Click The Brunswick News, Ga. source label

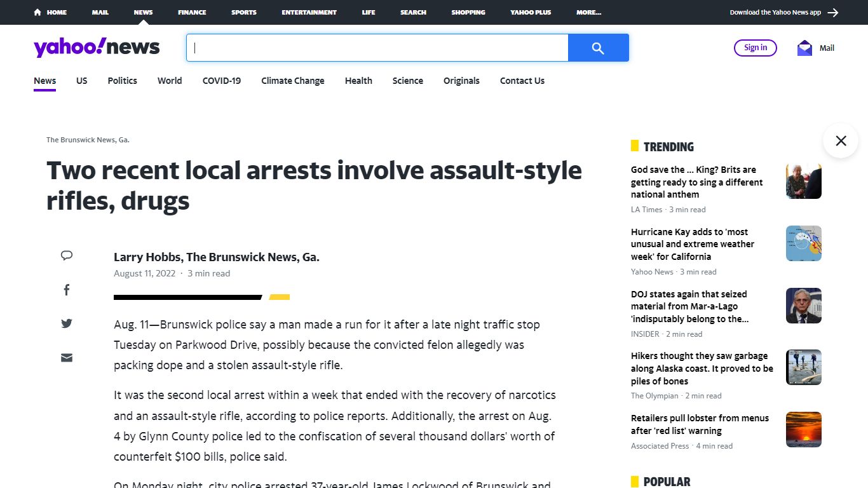point(88,140)
